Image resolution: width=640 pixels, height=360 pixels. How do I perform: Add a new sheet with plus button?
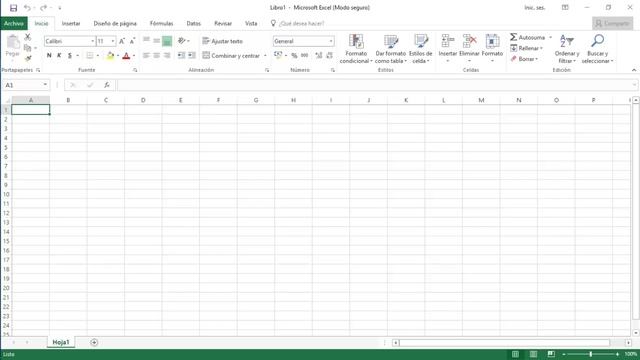pos(94,342)
